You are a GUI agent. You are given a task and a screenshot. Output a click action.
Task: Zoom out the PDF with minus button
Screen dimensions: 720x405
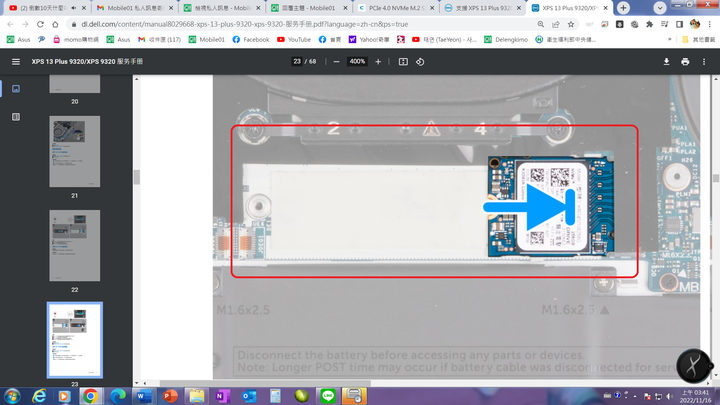[336, 62]
